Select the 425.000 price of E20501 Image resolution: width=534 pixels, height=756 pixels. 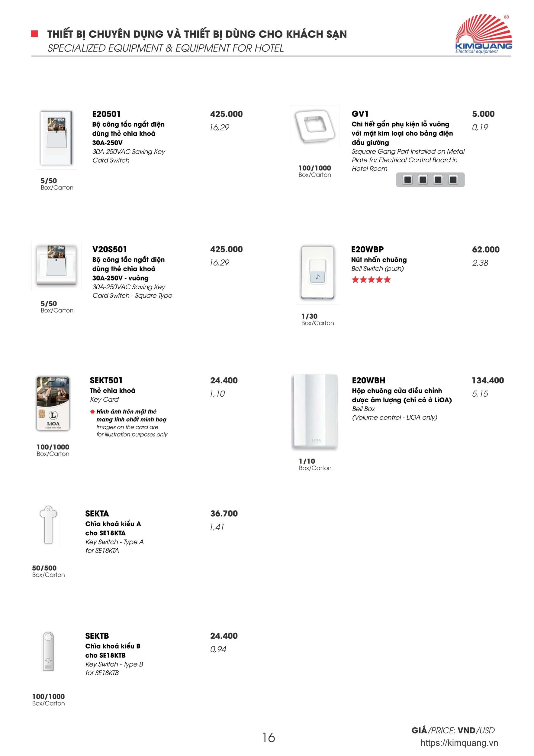226,114
